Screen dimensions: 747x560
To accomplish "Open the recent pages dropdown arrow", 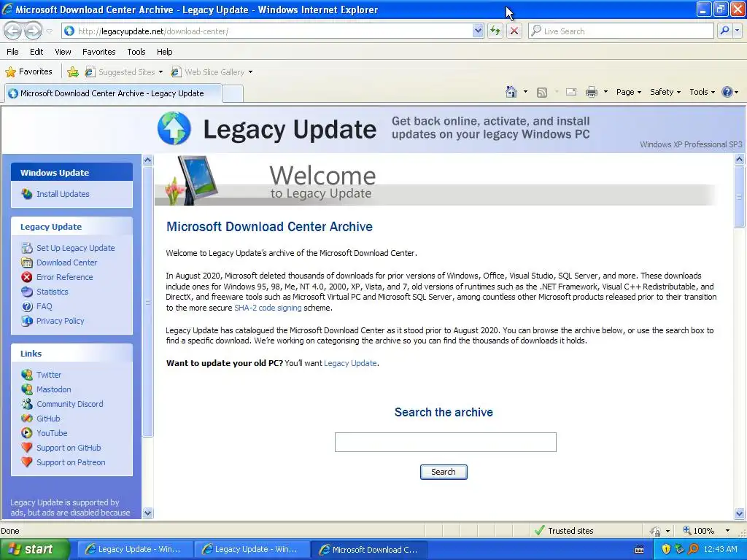I will click(49, 31).
